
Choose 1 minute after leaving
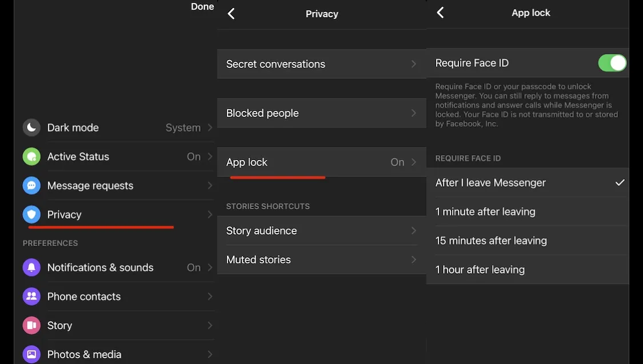click(528, 211)
